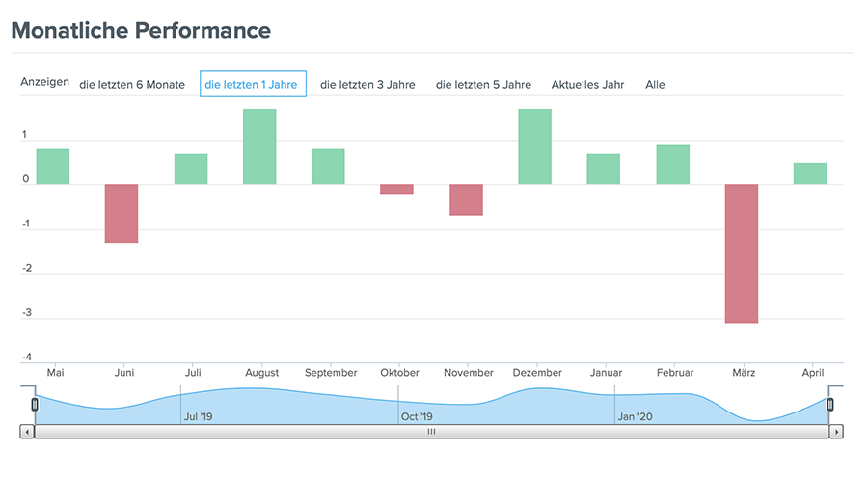
Task: Click the 'Jul '19' navigator marker
Action: (198, 416)
